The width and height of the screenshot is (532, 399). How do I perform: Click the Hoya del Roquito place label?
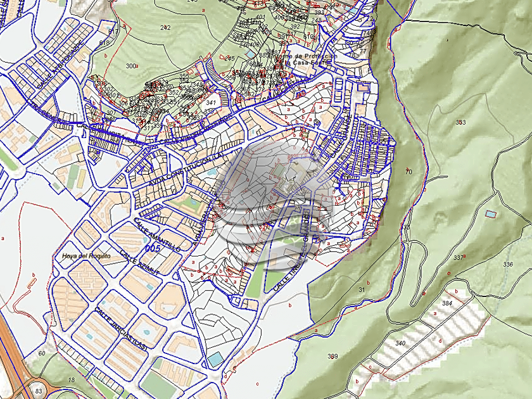tap(86, 256)
